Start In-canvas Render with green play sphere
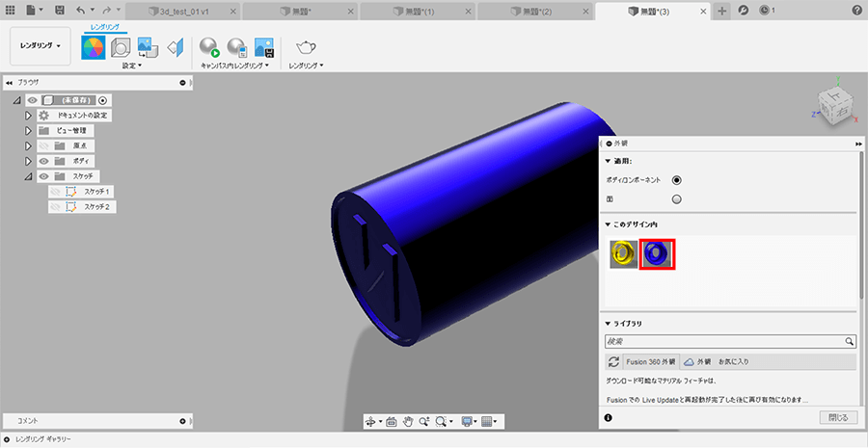 pyautogui.click(x=209, y=46)
